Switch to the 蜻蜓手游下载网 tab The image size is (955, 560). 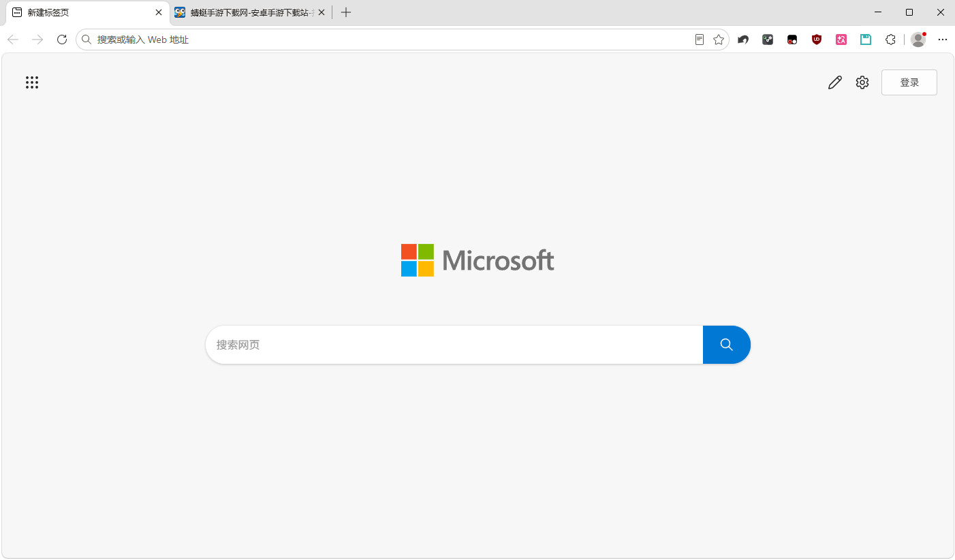[x=244, y=12]
